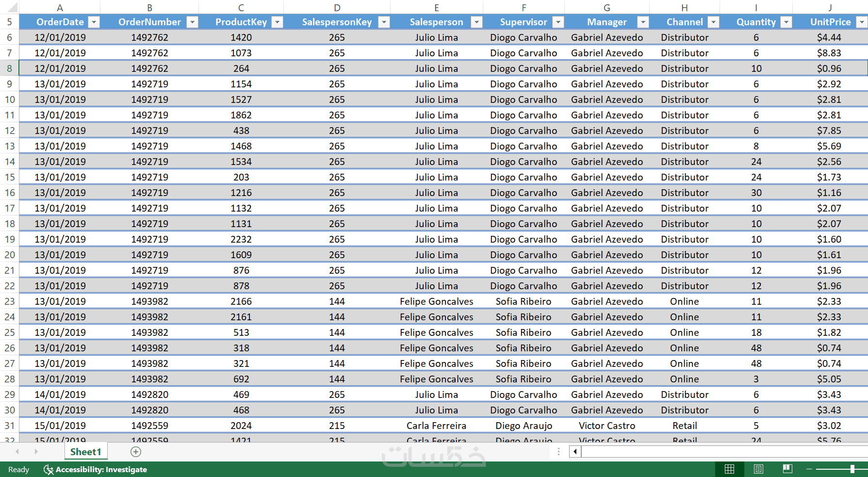Select the unit price $0.96 cell

(x=829, y=68)
